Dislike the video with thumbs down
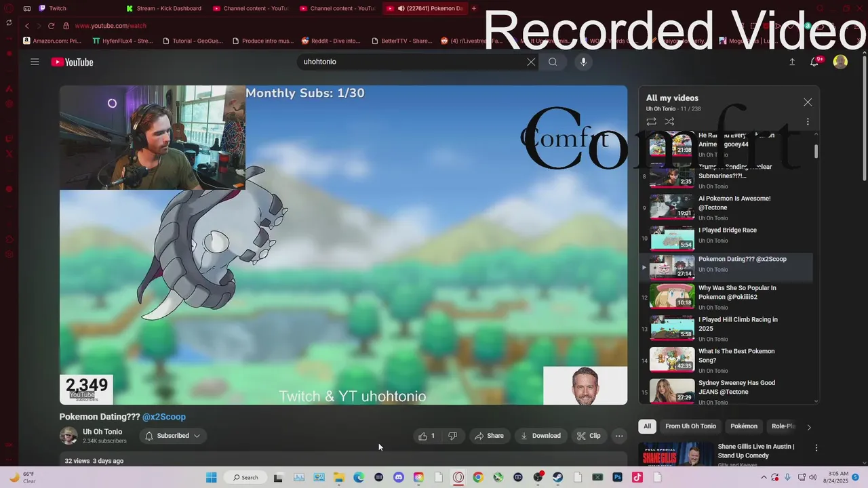Image resolution: width=868 pixels, height=488 pixels. click(452, 436)
